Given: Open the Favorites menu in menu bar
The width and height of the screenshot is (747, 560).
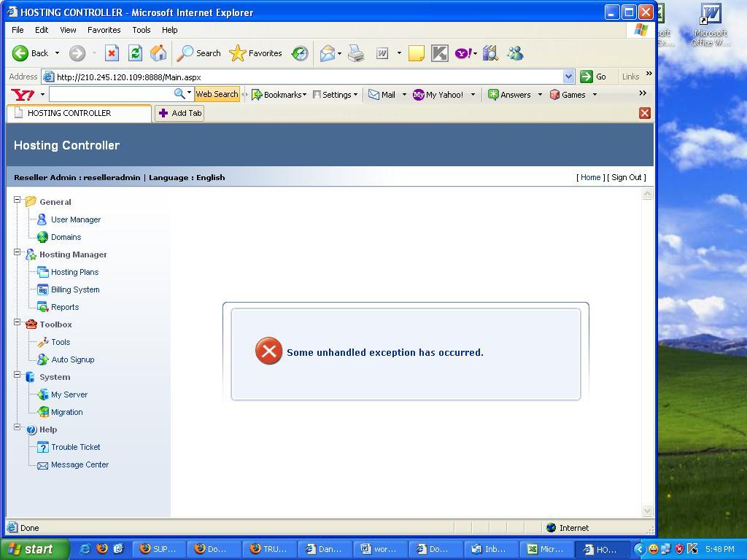Looking at the screenshot, I should pyautogui.click(x=104, y=30).
